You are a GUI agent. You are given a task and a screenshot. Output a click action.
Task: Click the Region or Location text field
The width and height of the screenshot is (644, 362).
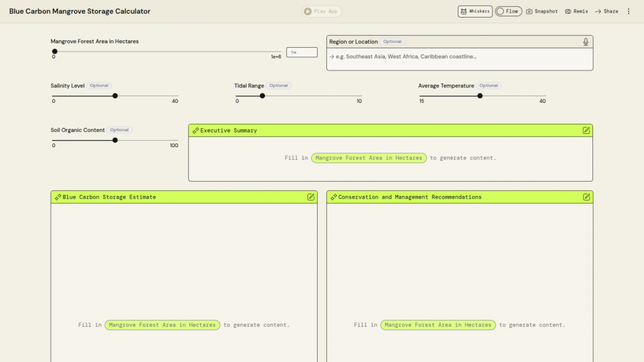[459, 57]
